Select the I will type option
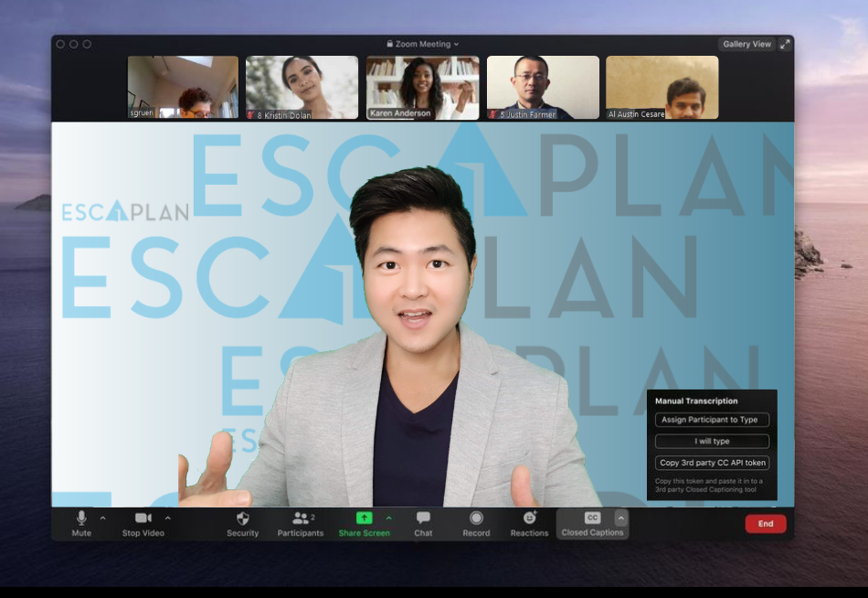Screen dimensions: 868x598 (712, 441)
